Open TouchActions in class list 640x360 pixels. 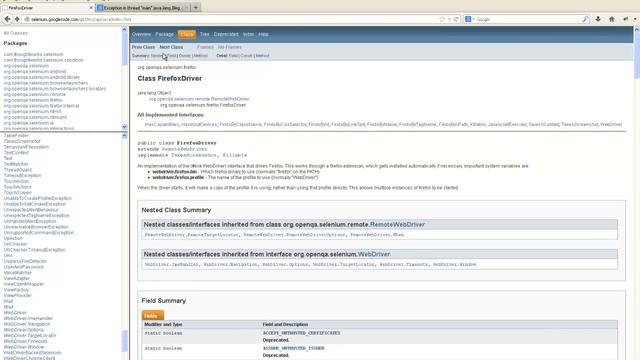(x=18, y=187)
